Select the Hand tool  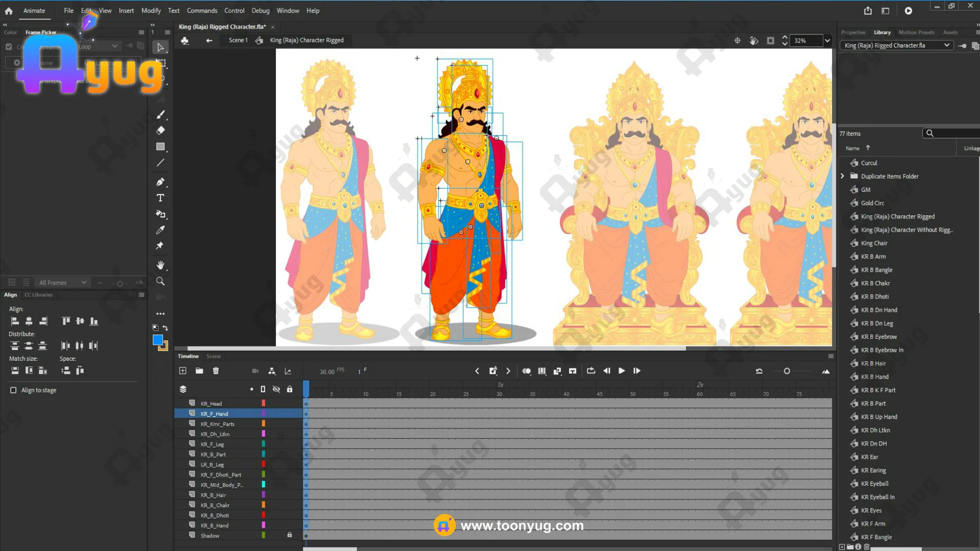click(160, 265)
